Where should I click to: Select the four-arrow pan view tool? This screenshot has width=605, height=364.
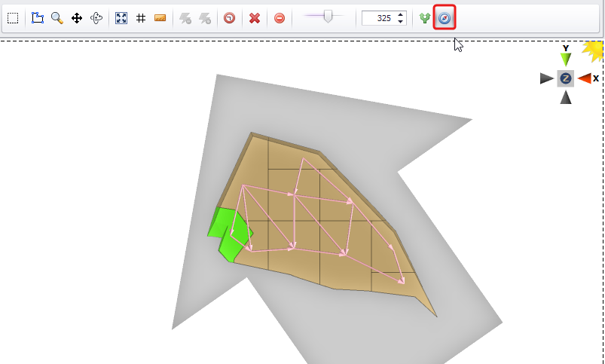pos(77,18)
